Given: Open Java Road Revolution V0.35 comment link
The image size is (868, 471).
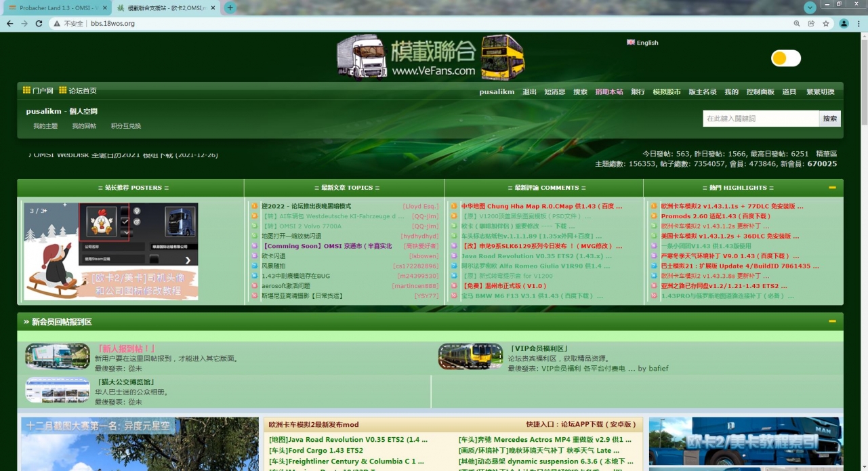Looking at the screenshot, I should (537, 256).
